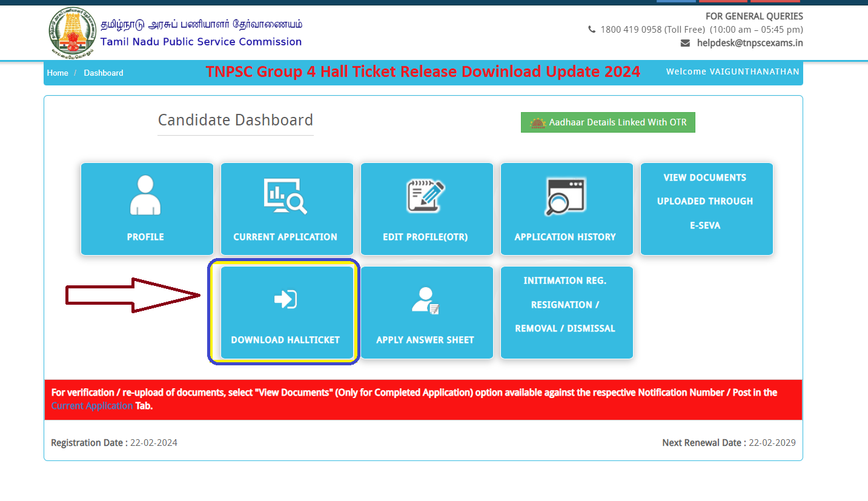
Task: Click the Tamil Nadu Public Service Commission title
Action: pos(200,42)
